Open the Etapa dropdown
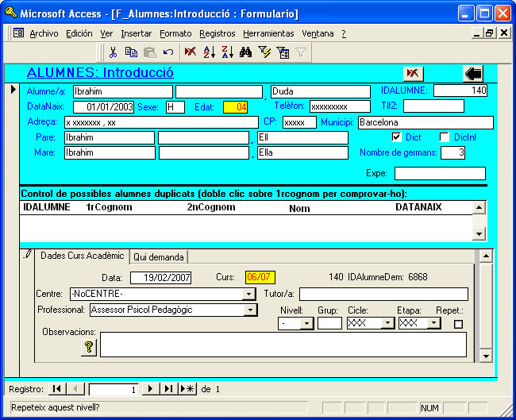The height and width of the screenshot is (420, 516). pos(433,323)
